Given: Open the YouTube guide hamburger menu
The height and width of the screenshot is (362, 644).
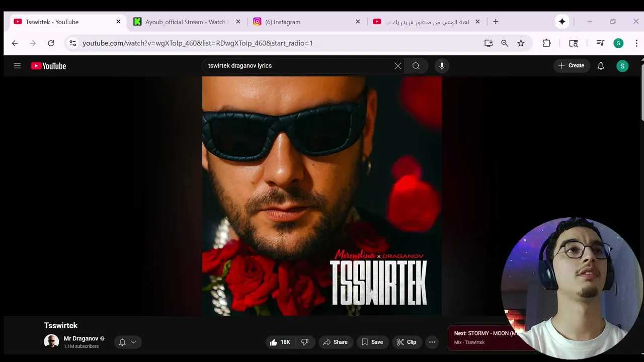Looking at the screenshot, I should click(x=17, y=66).
